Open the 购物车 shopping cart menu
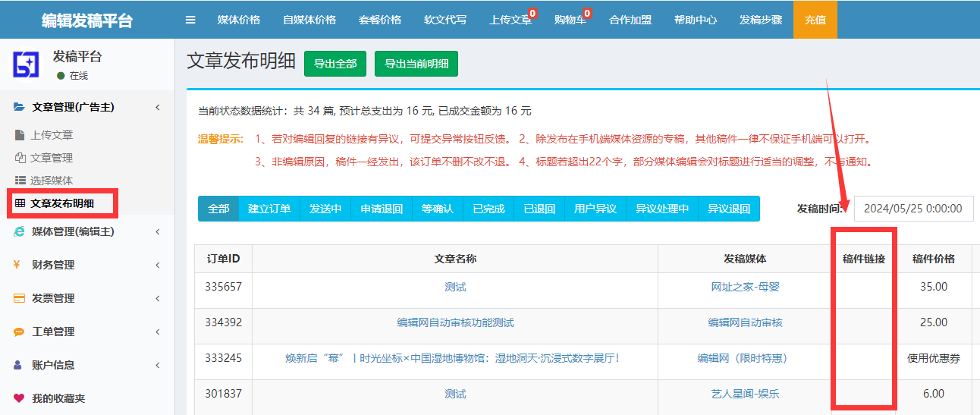The image size is (980, 415). [569, 20]
